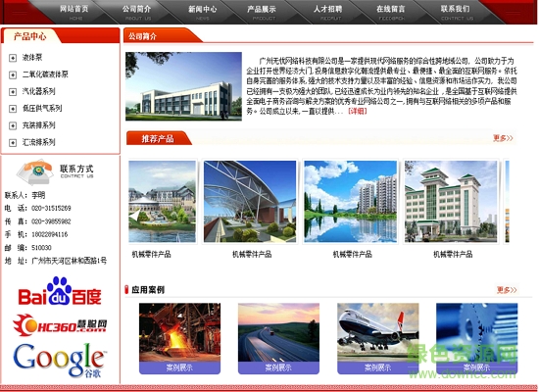This screenshot has width=539, height=392.
Task: Click bullet icon beside 汽化器系列
Action: [13, 92]
